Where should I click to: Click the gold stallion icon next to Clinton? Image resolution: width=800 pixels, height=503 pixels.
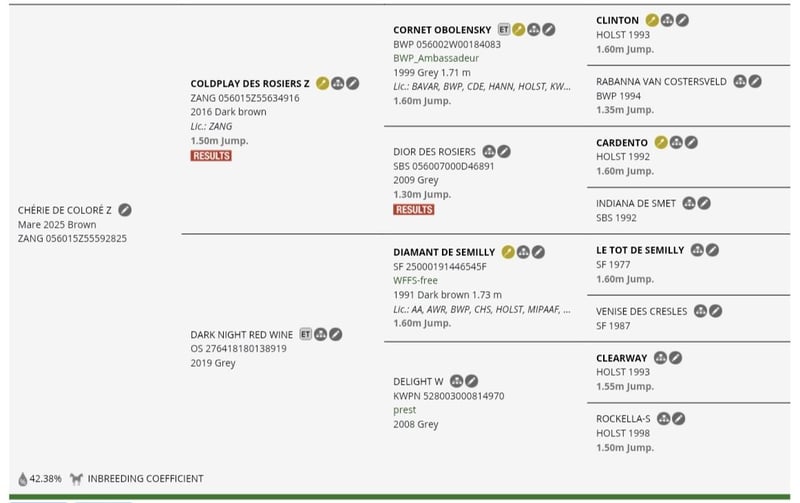point(652,20)
